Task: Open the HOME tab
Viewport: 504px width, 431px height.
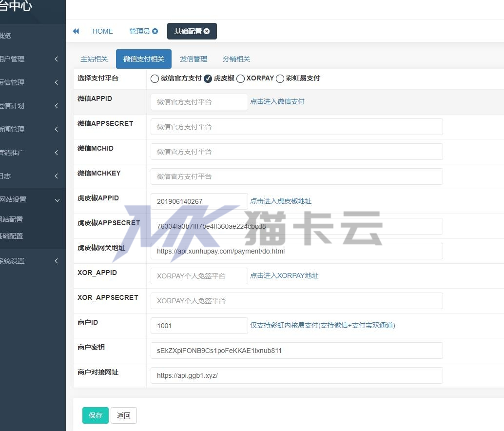Action: point(102,31)
